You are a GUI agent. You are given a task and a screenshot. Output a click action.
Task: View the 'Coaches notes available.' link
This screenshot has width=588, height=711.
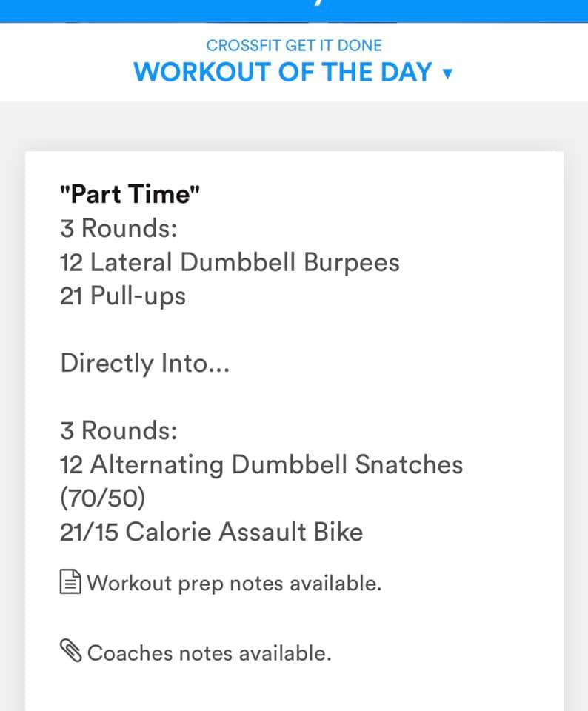tap(209, 652)
